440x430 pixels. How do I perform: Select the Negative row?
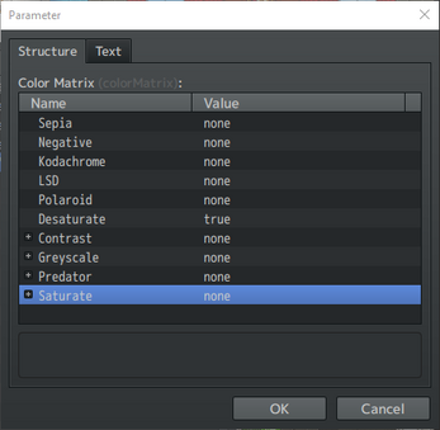pos(220,142)
